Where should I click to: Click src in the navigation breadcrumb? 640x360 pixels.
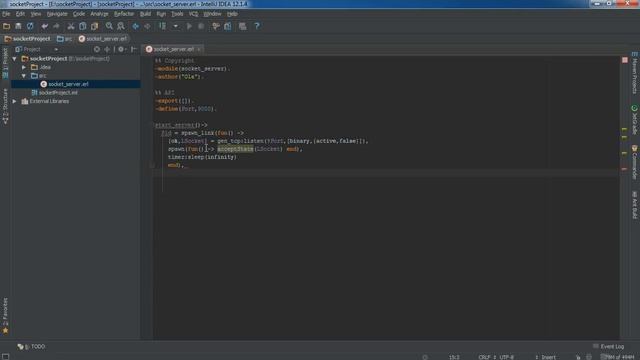[64, 39]
